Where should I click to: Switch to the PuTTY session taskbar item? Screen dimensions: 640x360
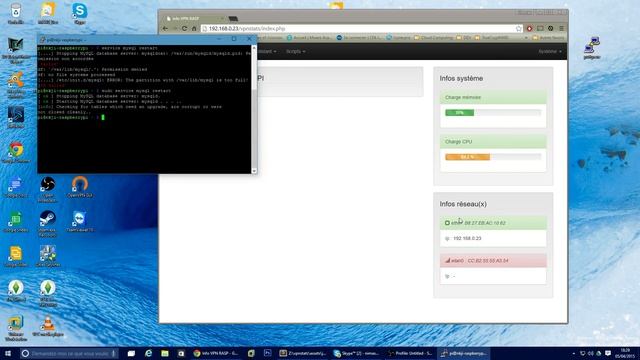[x=464, y=353]
